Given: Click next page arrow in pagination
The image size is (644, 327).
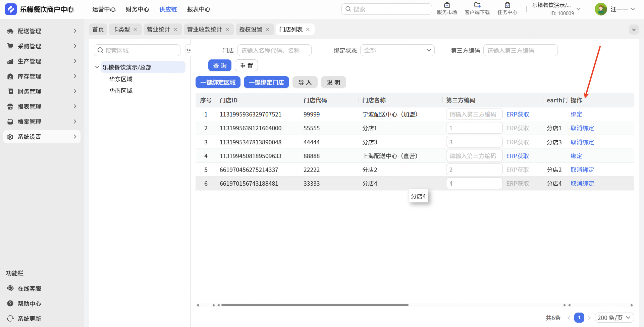Looking at the screenshot, I should tap(589, 318).
